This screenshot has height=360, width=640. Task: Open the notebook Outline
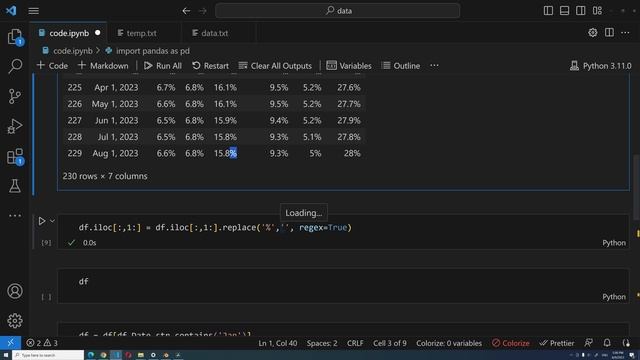401,66
